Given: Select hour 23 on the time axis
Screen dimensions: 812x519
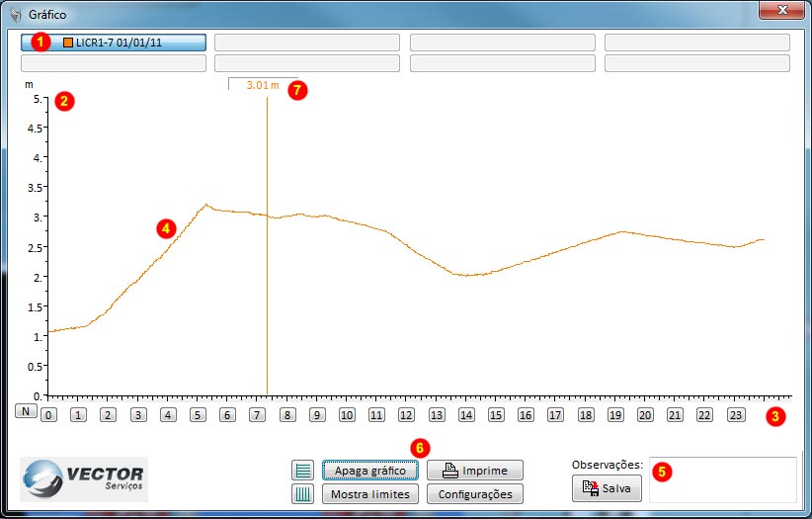Looking at the screenshot, I should click(734, 415).
